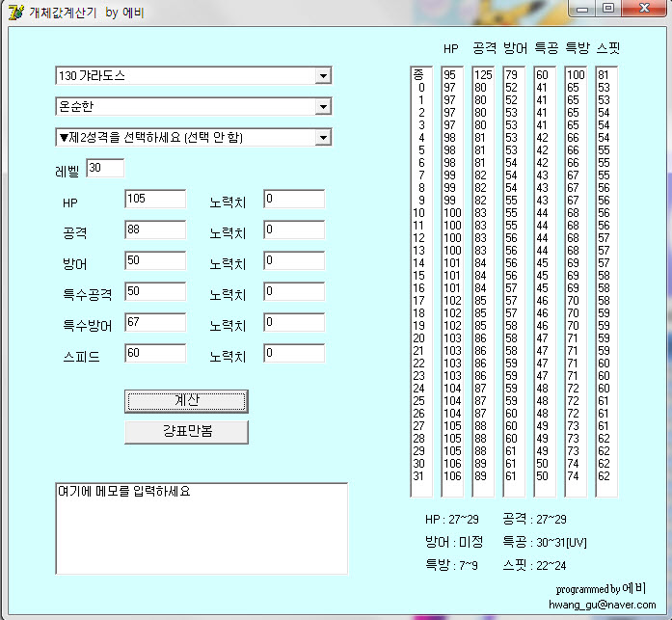This screenshot has width=672, height=620.
Task: Click the memo text area at bottom
Action: click(201, 527)
